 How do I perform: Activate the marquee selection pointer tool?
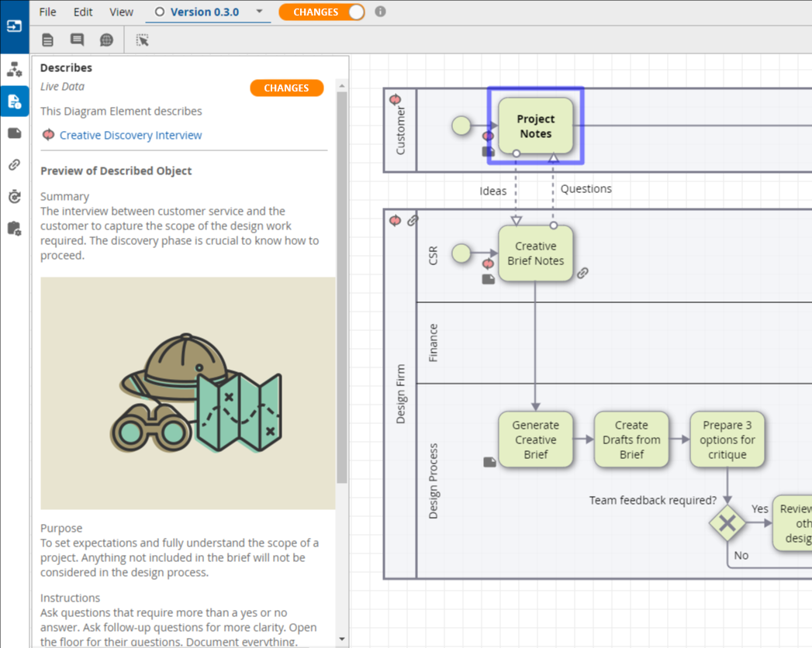pos(143,40)
